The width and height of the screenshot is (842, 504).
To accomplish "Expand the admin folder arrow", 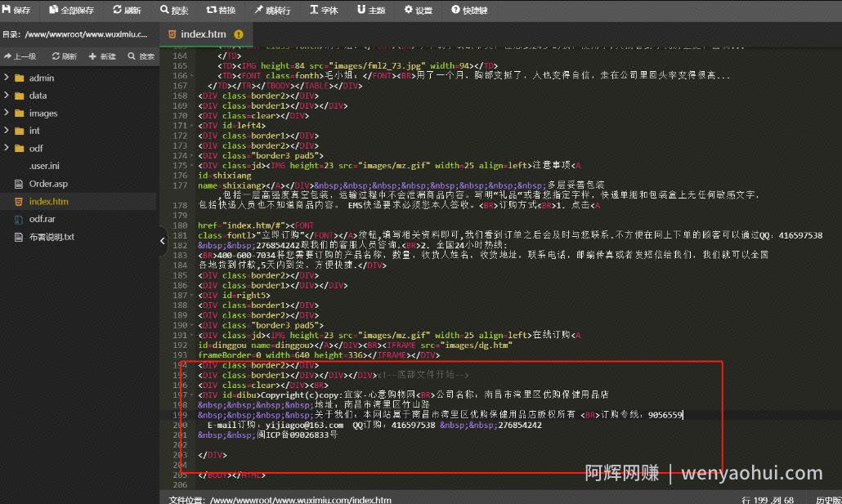I will point(7,78).
